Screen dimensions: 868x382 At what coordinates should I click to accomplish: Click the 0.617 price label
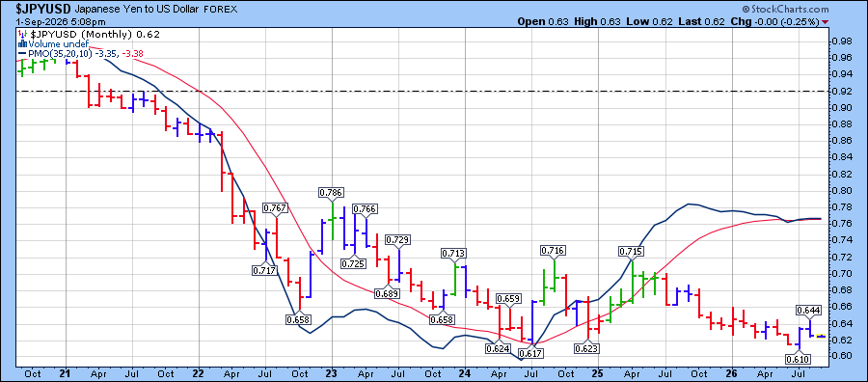(530, 353)
